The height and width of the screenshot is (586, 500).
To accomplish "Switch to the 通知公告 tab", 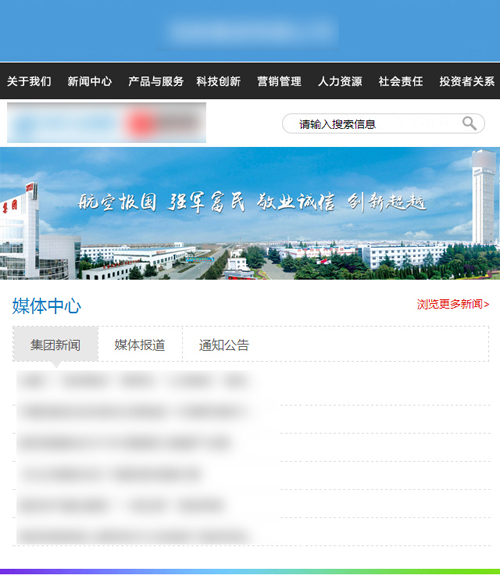I will (224, 344).
